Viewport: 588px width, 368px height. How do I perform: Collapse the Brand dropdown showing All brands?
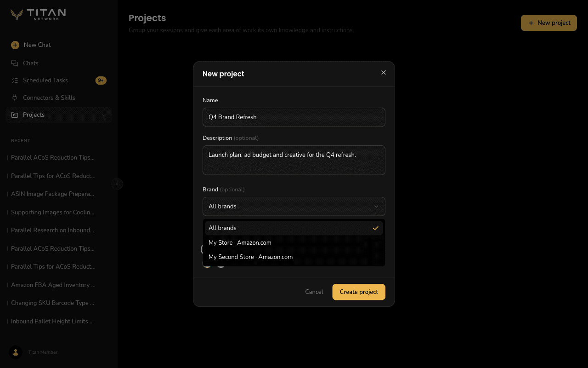[x=294, y=207]
